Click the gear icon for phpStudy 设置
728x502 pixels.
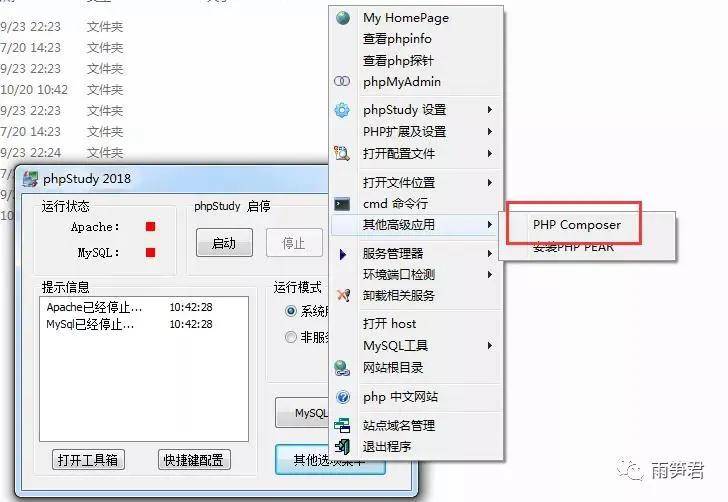click(342, 110)
